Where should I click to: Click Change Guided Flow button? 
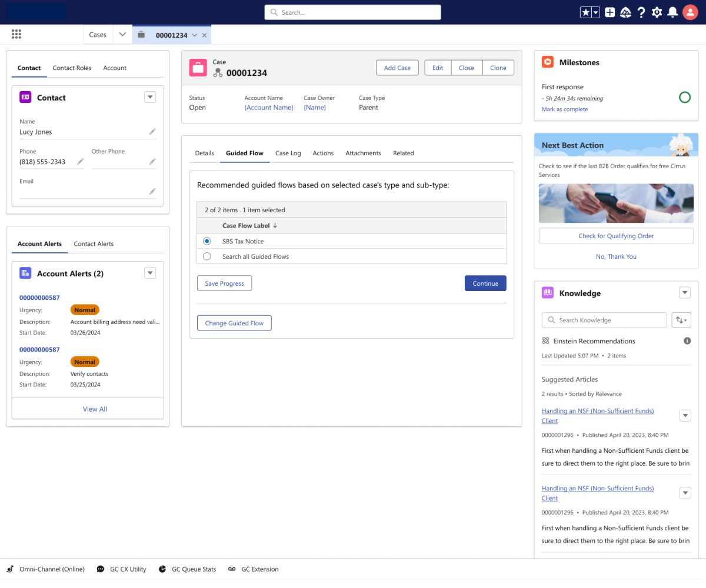tap(234, 323)
